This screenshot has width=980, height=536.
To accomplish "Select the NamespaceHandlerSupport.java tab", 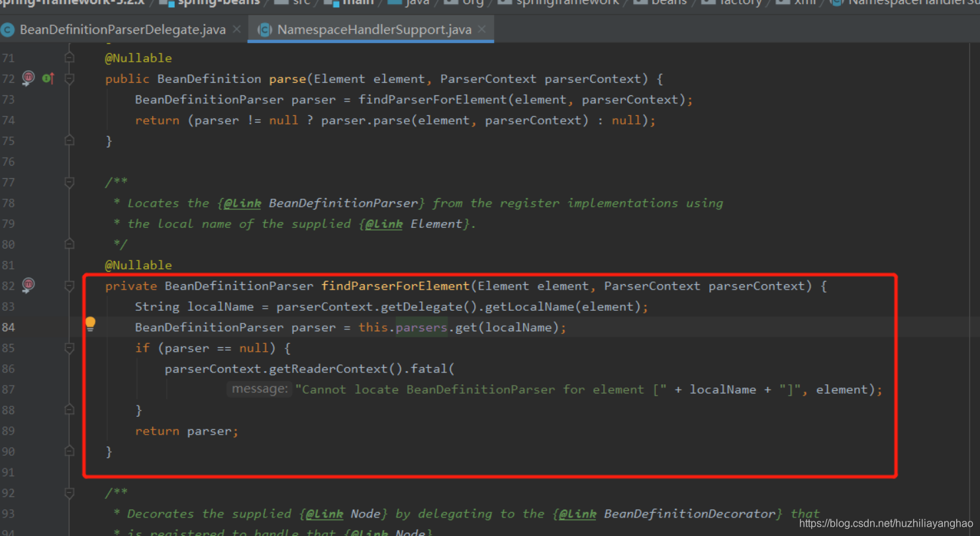I will coord(374,29).
